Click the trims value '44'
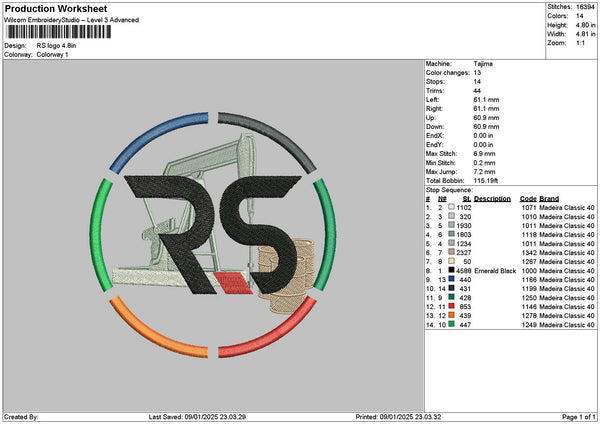Image resolution: width=600 pixels, height=424 pixels. (x=477, y=91)
